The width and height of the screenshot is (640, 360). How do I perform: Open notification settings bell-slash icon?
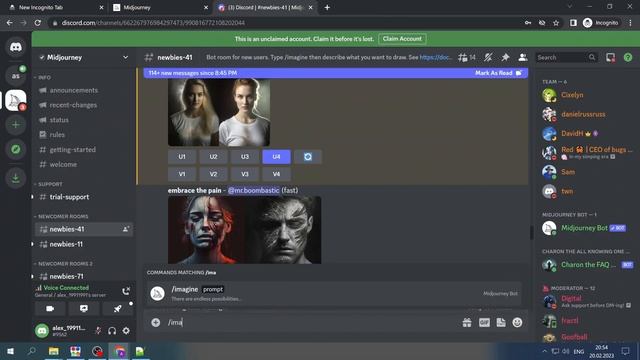[x=488, y=58]
